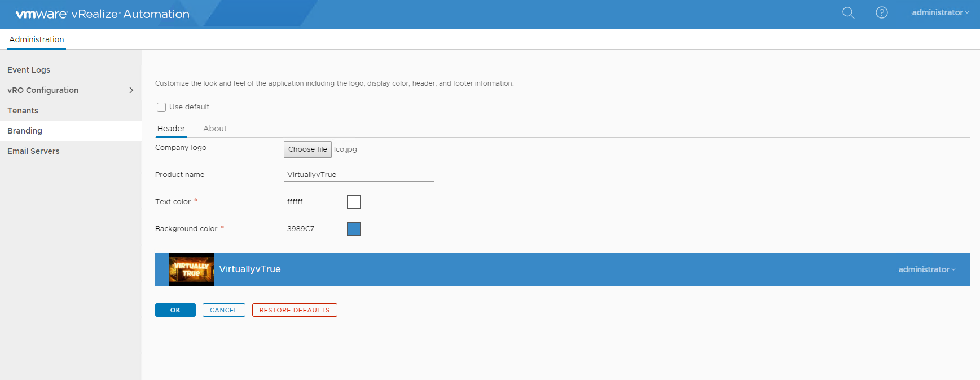980x380 pixels.
Task: Click Restore Defaults button
Action: [x=294, y=310]
